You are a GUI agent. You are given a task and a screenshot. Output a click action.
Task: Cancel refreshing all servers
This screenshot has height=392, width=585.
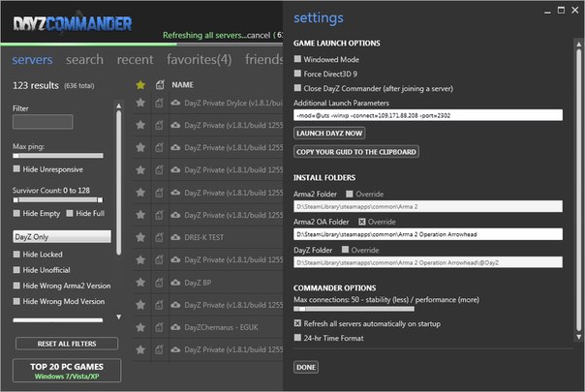[259, 36]
